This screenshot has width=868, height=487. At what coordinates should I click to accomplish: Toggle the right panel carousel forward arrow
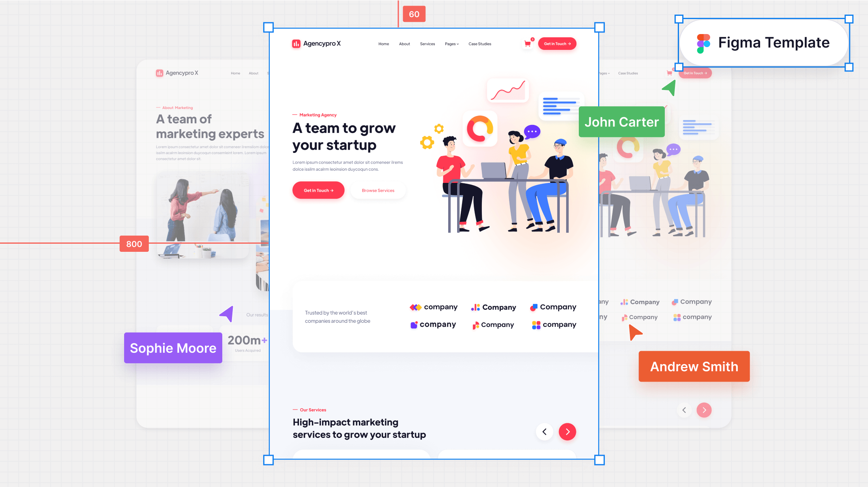[x=704, y=410]
